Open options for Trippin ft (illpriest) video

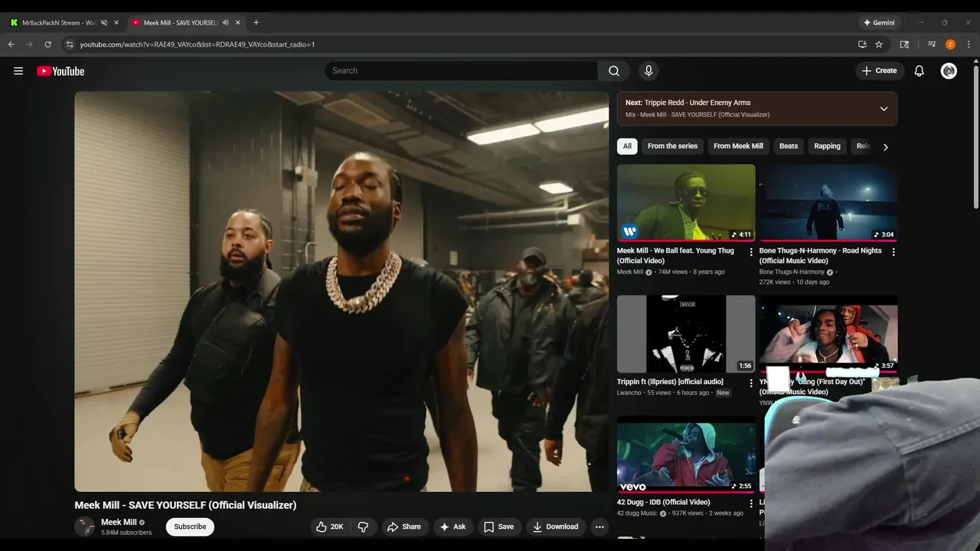751,383
